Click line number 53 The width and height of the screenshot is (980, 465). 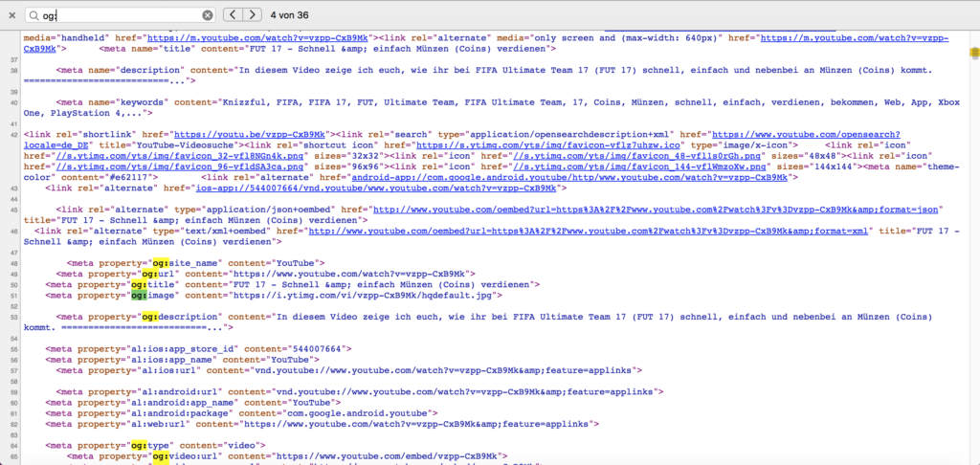tap(13, 317)
